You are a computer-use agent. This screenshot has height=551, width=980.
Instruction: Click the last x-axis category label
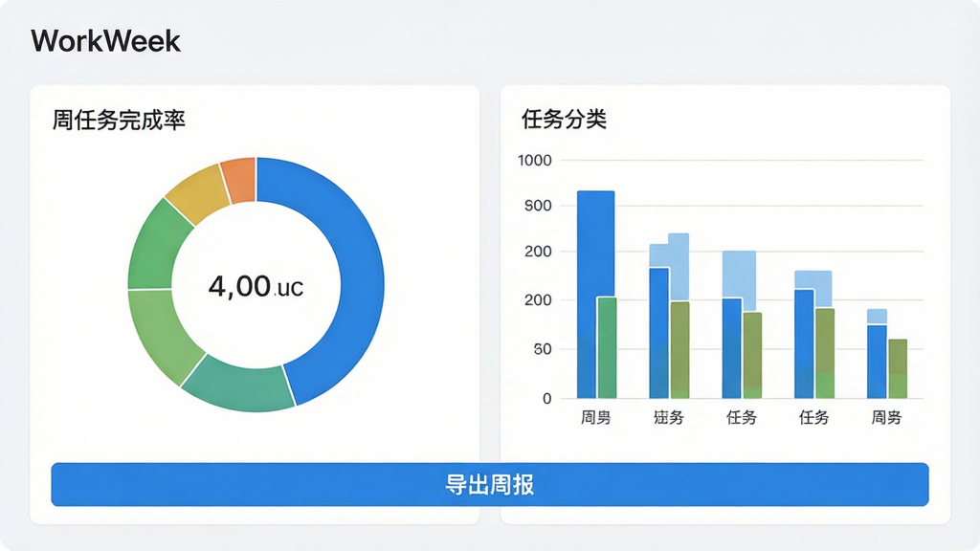[x=887, y=417]
